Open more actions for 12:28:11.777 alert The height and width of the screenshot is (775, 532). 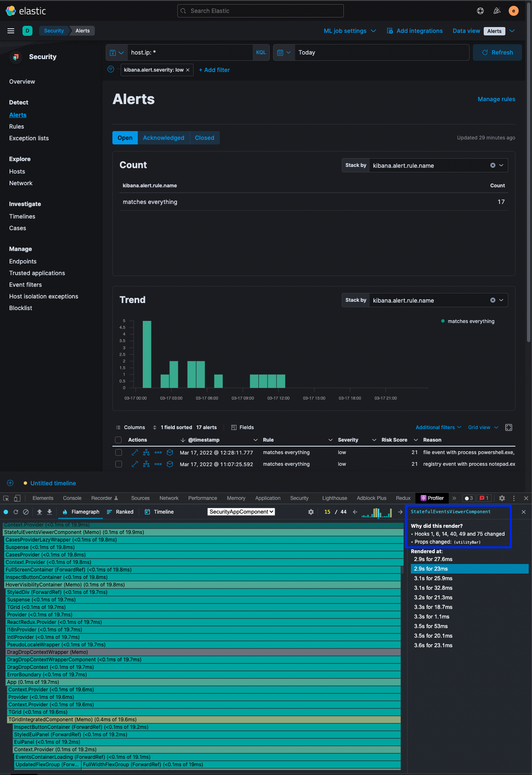158,452
